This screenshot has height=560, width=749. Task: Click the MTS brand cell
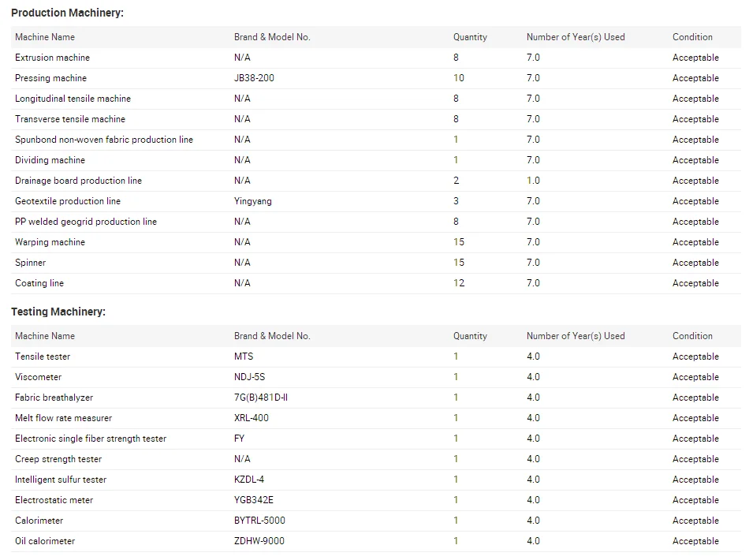point(244,357)
